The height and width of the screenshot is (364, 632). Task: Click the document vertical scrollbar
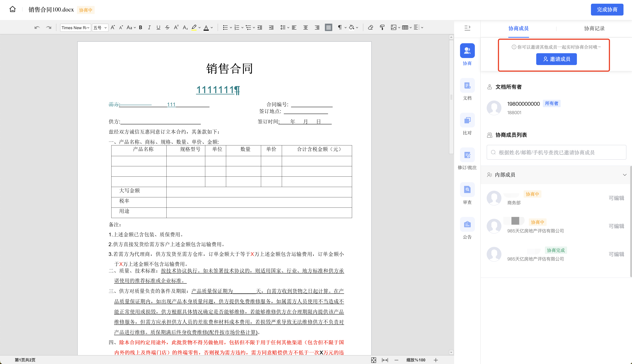[x=451, y=97]
